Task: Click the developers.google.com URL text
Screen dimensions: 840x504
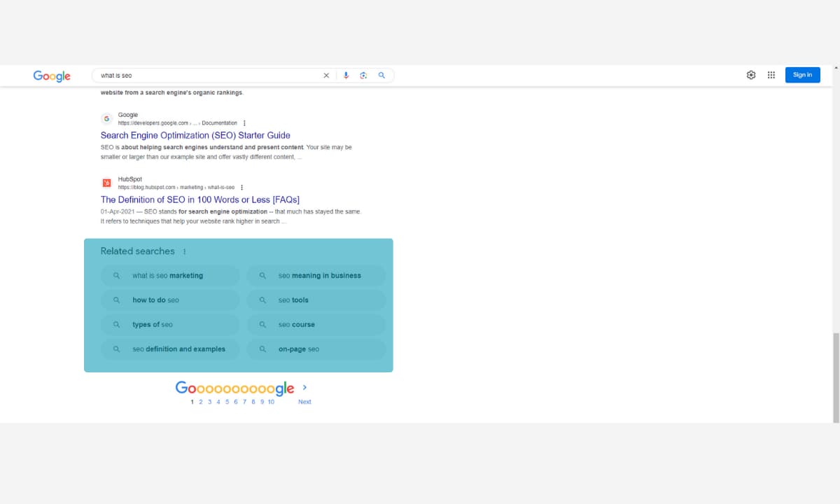Action: pos(178,123)
